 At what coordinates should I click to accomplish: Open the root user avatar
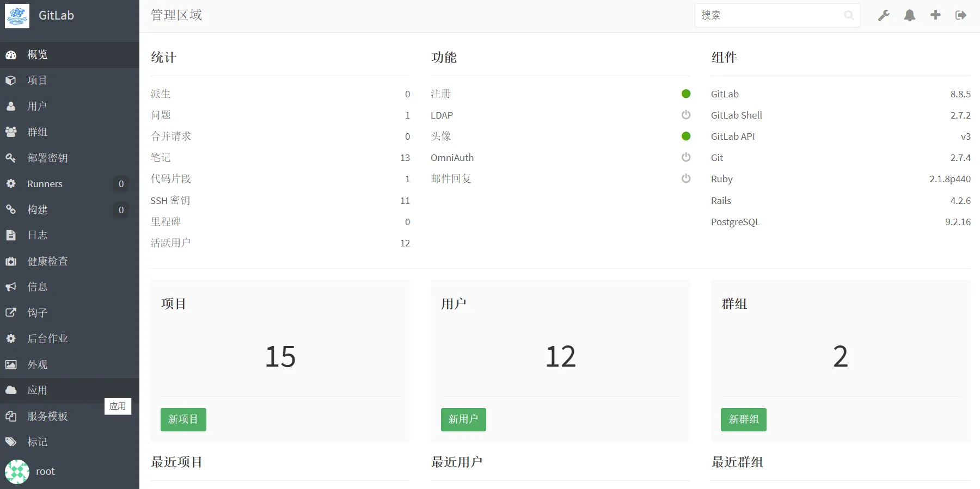[x=17, y=472]
